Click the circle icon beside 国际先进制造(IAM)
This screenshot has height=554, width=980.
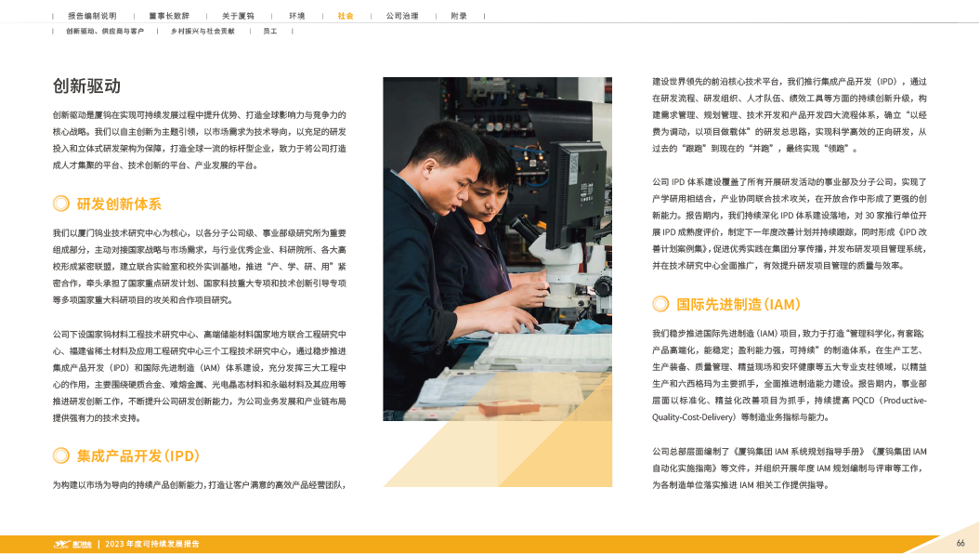click(x=660, y=304)
